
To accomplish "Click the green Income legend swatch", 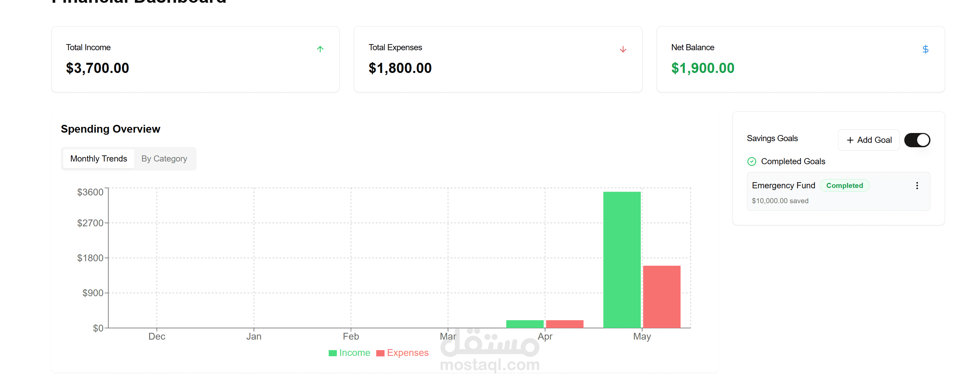I will [332, 353].
